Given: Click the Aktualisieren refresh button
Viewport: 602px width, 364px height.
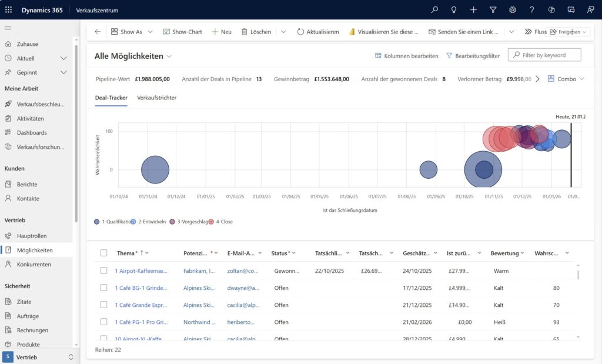Looking at the screenshot, I should 317,32.
